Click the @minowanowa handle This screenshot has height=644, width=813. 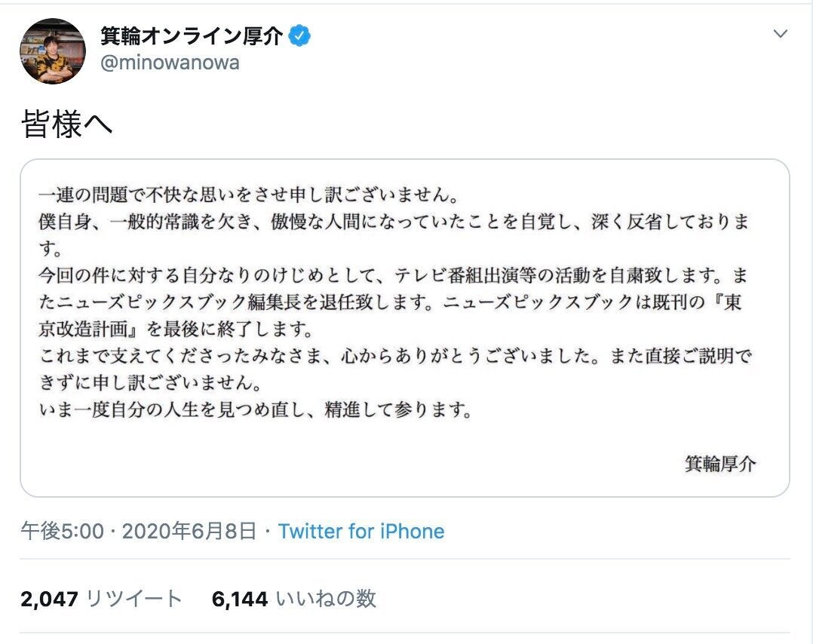pyautogui.click(x=170, y=63)
